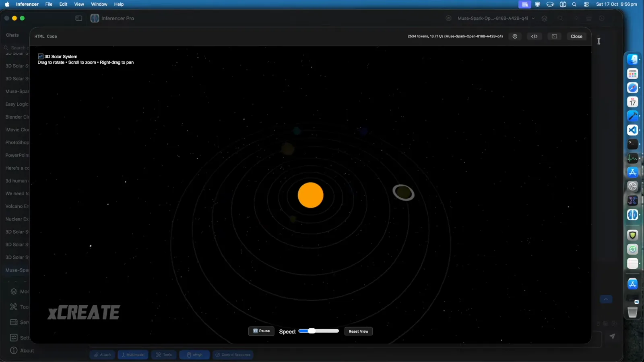Viewport: 644px width, 362px height.
Task: Click the layers stack icon in top toolbar
Action: [544, 19]
